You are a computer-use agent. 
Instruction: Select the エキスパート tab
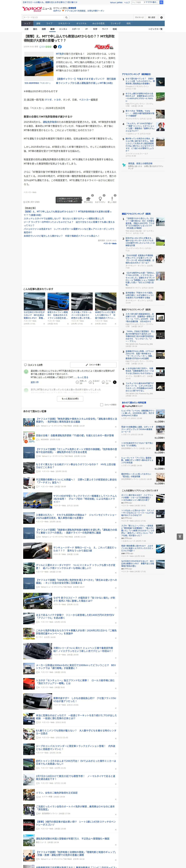point(64,24)
